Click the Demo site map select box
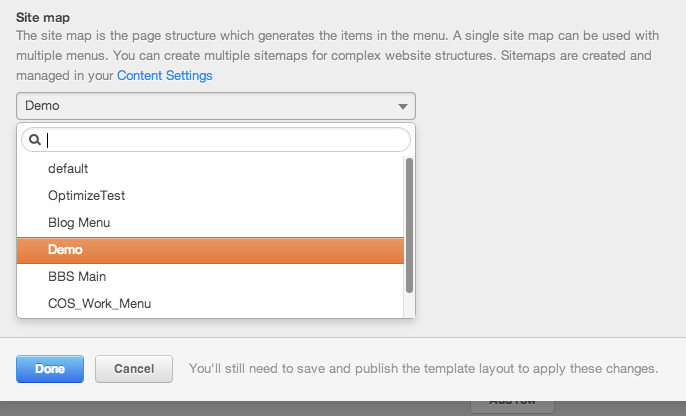The width and height of the screenshot is (686, 416). tap(216, 106)
